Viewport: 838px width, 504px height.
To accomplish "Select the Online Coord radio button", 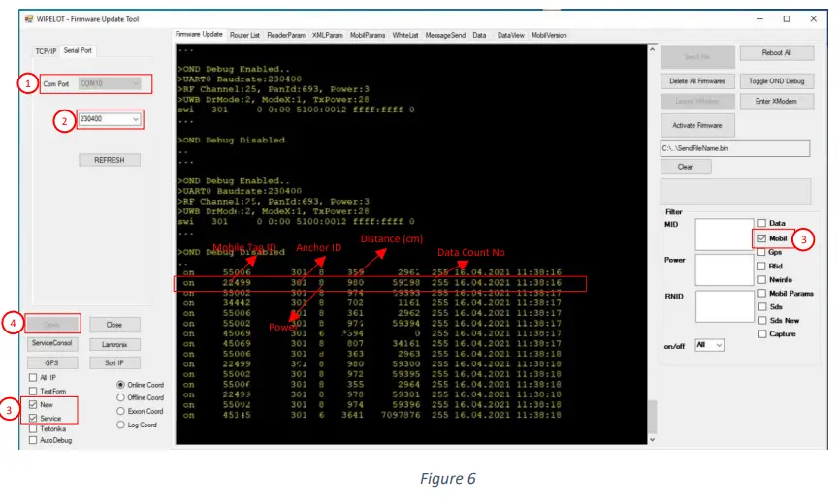I will point(121,385).
